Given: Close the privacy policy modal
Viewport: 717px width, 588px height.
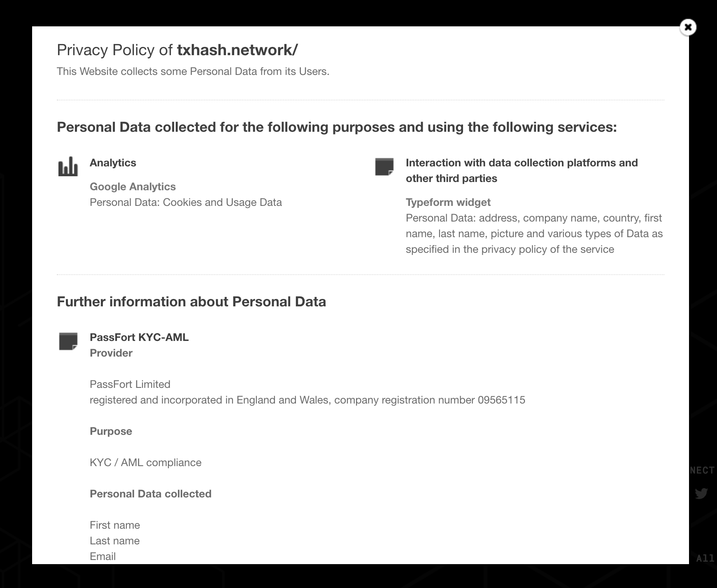Looking at the screenshot, I should tap(688, 27).
